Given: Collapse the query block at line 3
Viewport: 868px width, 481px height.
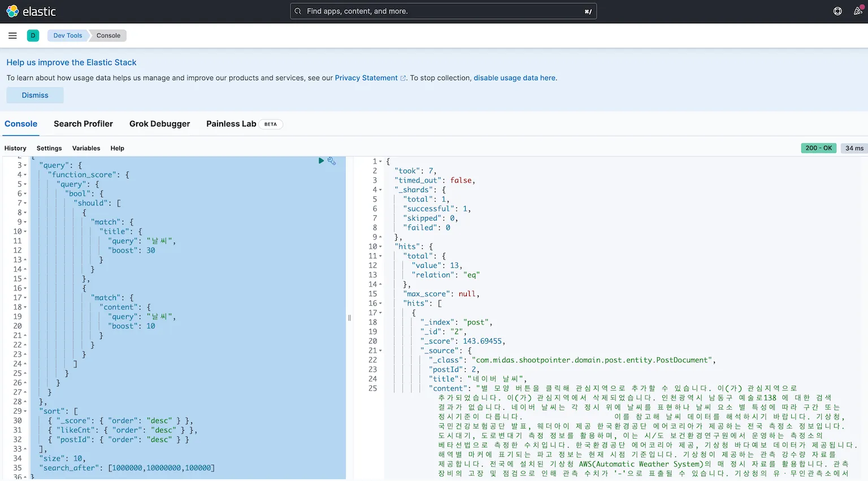Looking at the screenshot, I should 25,166.
